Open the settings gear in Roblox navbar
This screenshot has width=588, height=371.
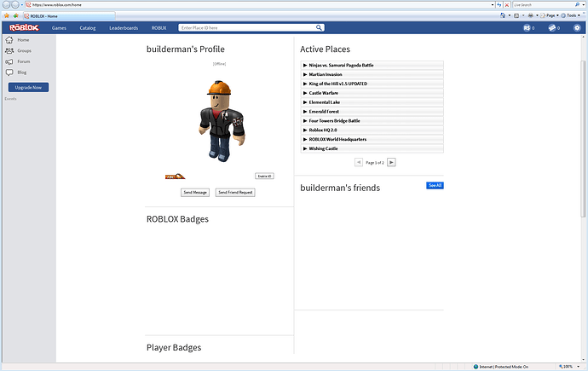coord(577,28)
